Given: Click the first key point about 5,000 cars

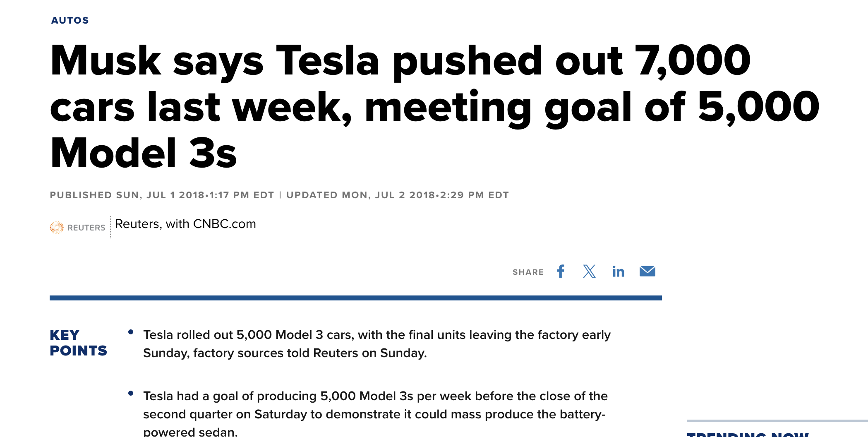Looking at the screenshot, I should click(x=376, y=343).
